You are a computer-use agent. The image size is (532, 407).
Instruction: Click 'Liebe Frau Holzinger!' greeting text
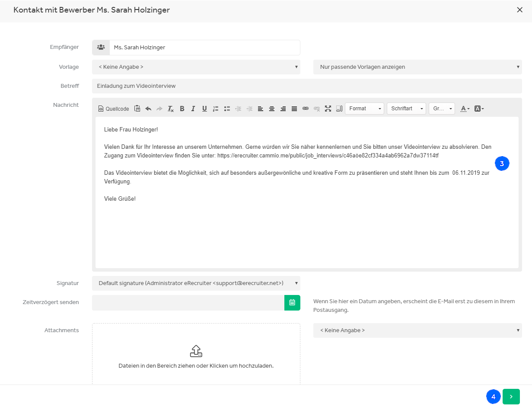pos(131,130)
